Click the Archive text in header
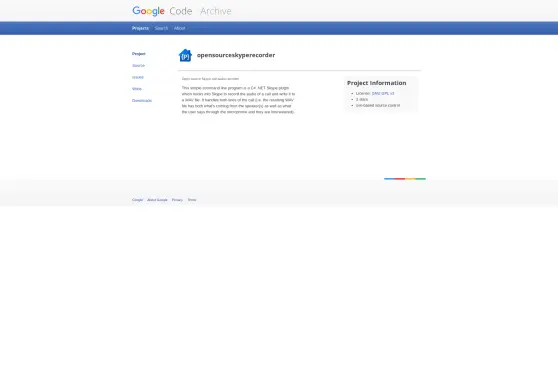 pyautogui.click(x=216, y=11)
